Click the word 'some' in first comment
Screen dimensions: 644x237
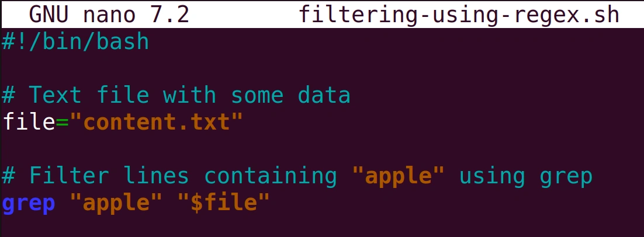257,95
